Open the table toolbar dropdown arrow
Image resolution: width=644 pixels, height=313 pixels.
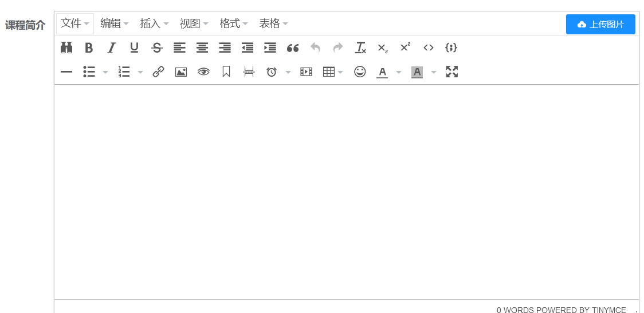point(340,73)
